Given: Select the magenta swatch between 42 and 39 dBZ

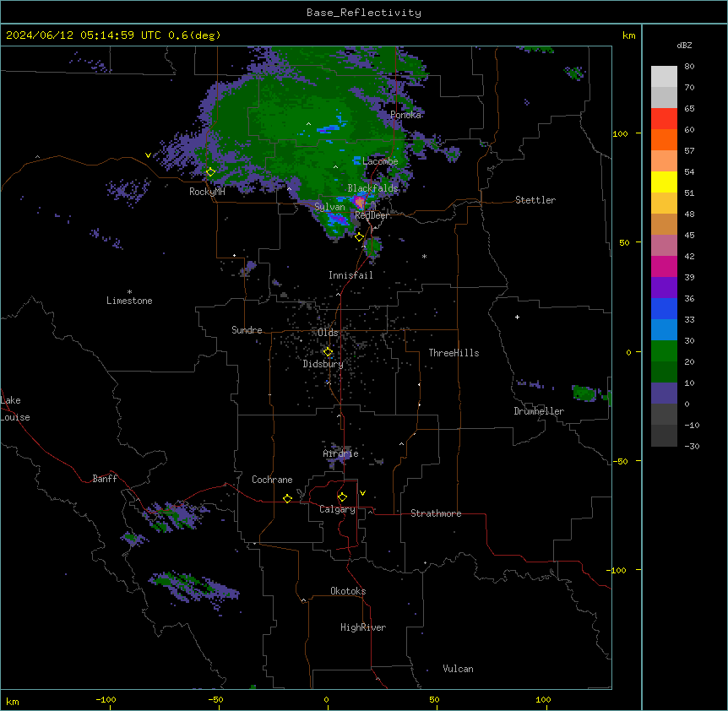Looking at the screenshot, I should (664, 266).
